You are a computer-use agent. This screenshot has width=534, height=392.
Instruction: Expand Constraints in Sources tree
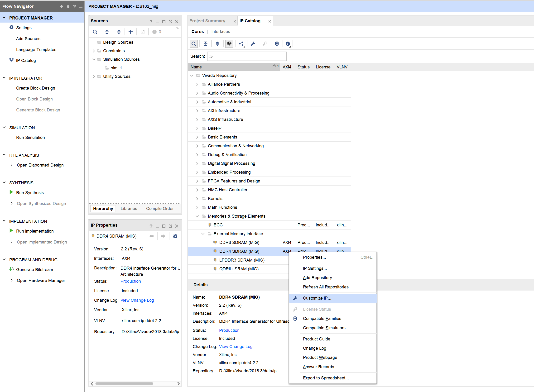pyautogui.click(x=94, y=51)
